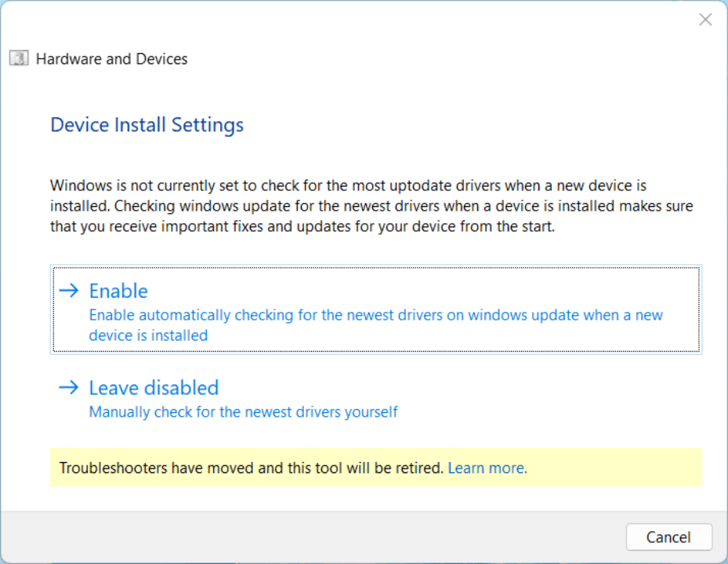Click the arrow icon beside Leave disabled
This screenshot has width=728, height=564.
[69, 388]
